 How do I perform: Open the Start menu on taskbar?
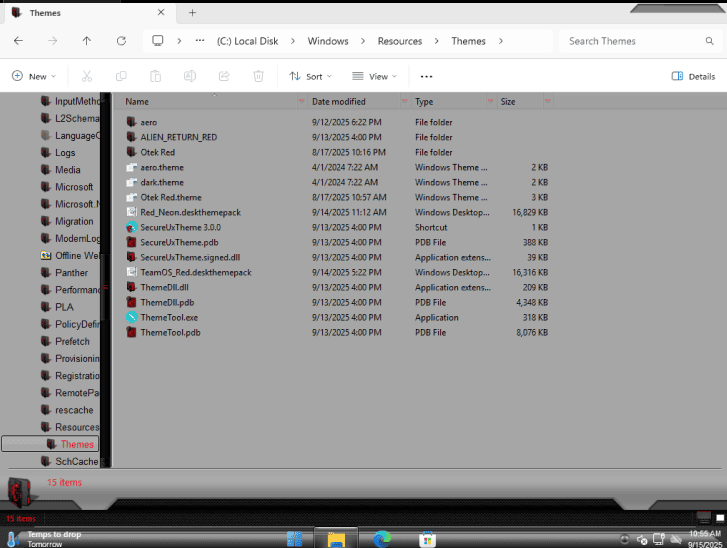tap(294, 539)
